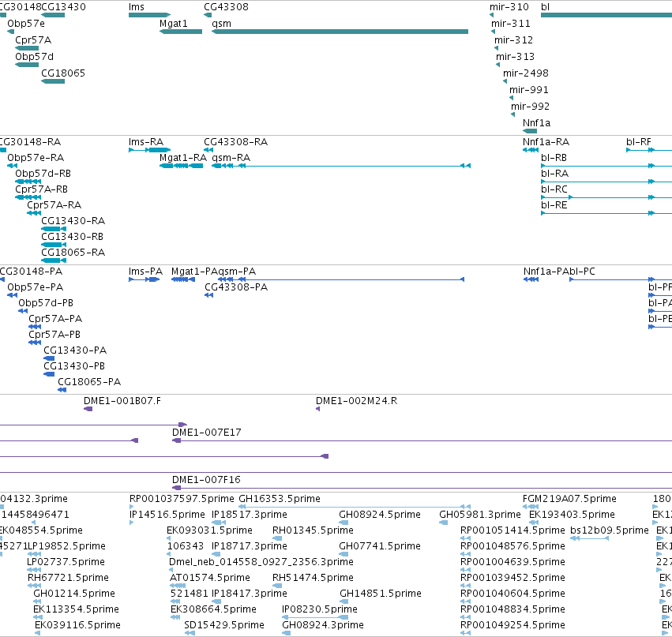The width and height of the screenshot is (672, 637).
Task: Click the mir-310 gene label
Action: coord(509,7)
